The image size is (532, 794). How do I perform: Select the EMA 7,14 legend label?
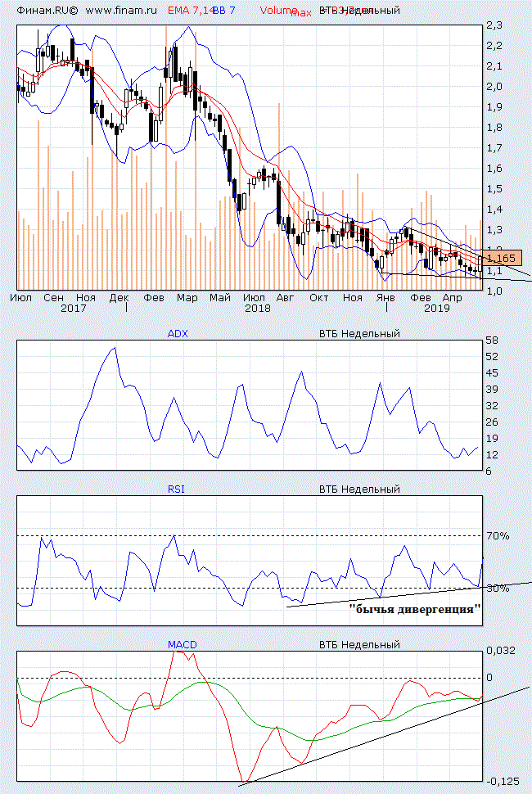[191, 10]
